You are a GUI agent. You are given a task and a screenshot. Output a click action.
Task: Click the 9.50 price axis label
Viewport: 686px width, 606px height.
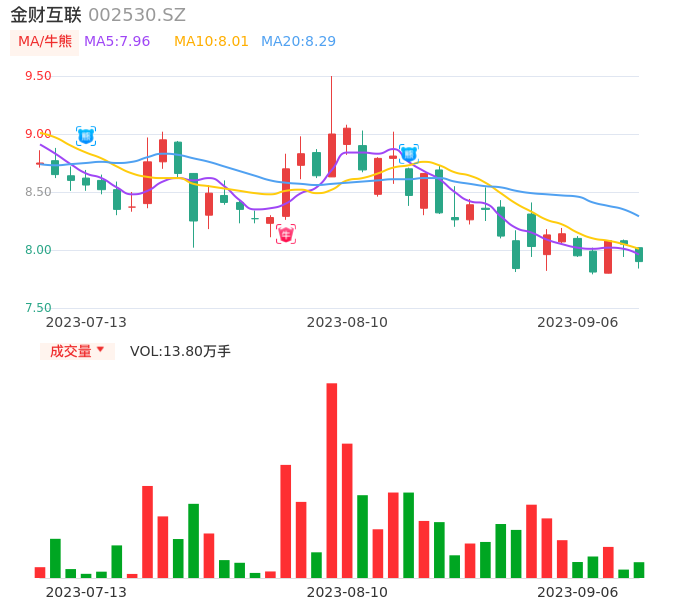tap(38, 76)
